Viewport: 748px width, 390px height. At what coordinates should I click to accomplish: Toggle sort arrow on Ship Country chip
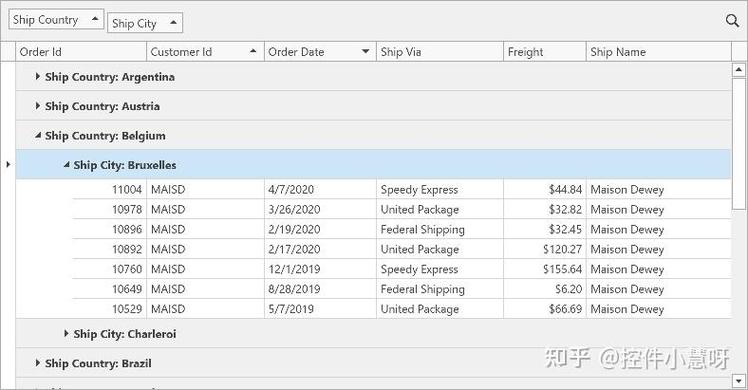pos(94,19)
